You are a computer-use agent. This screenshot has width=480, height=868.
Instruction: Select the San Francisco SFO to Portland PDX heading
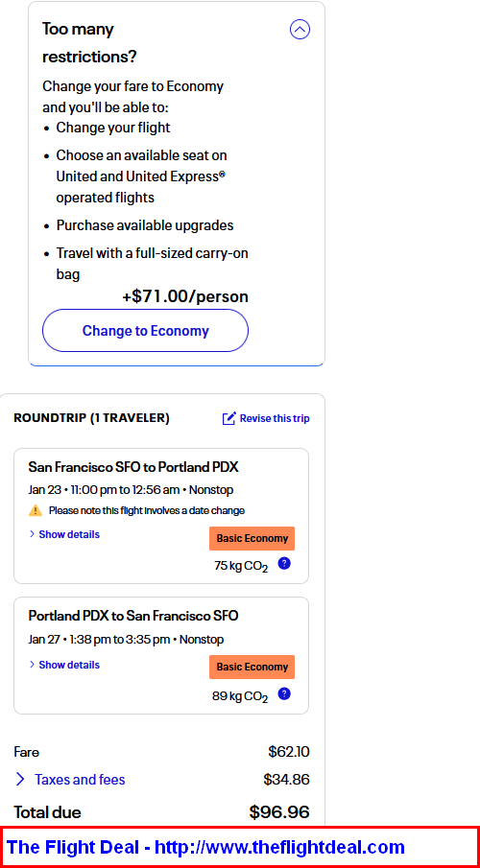click(x=133, y=467)
